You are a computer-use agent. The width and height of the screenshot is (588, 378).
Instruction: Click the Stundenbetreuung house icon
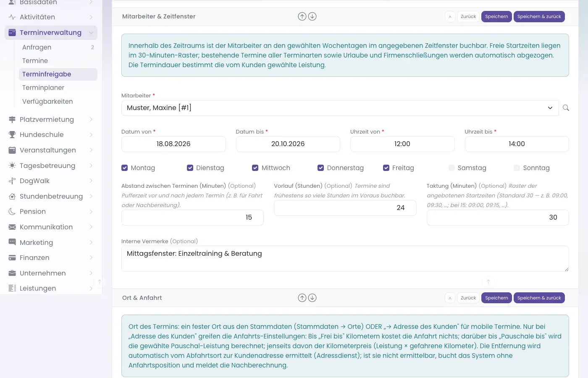point(12,197)
